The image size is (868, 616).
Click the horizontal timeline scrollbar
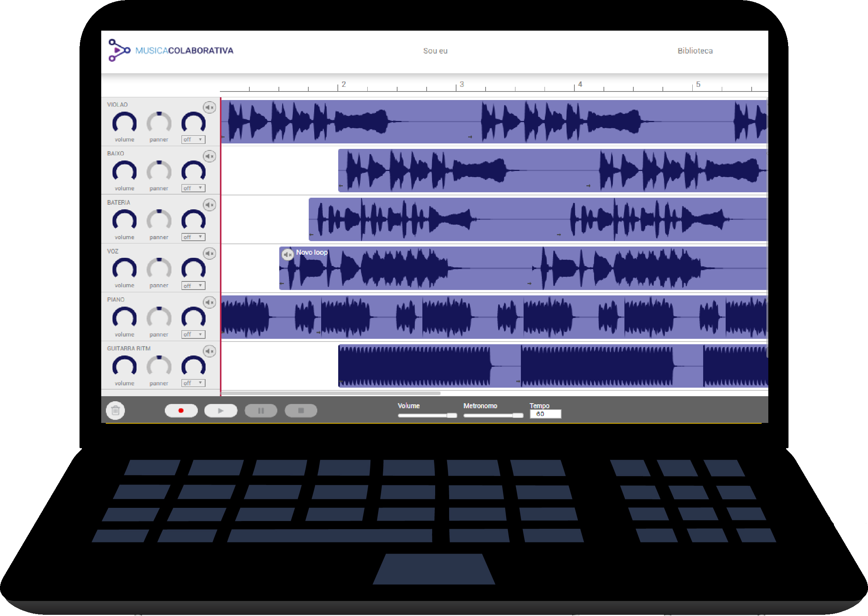tap(330, 393)
